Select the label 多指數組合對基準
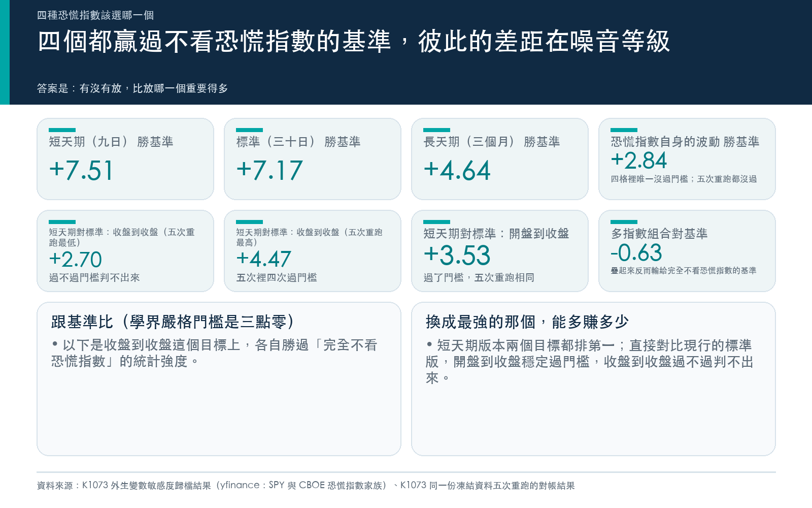The height and width of the screenshot is (508, 812). click(x=659, y=234)
